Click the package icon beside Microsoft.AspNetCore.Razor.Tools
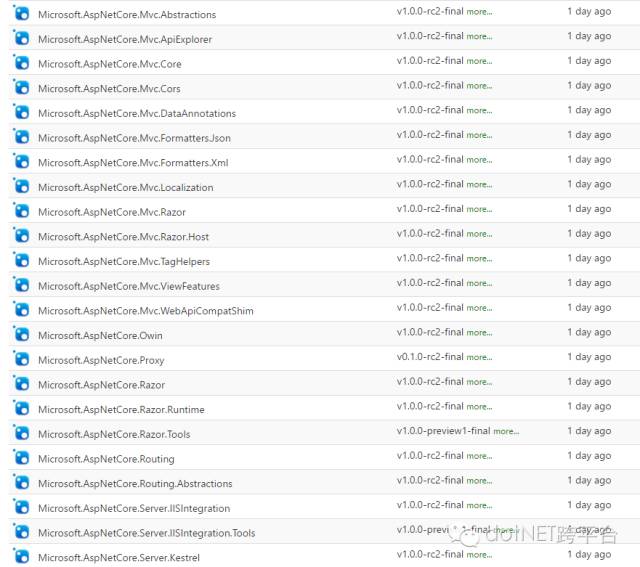Screen dimensions: 640x567 tap(21, 433)
